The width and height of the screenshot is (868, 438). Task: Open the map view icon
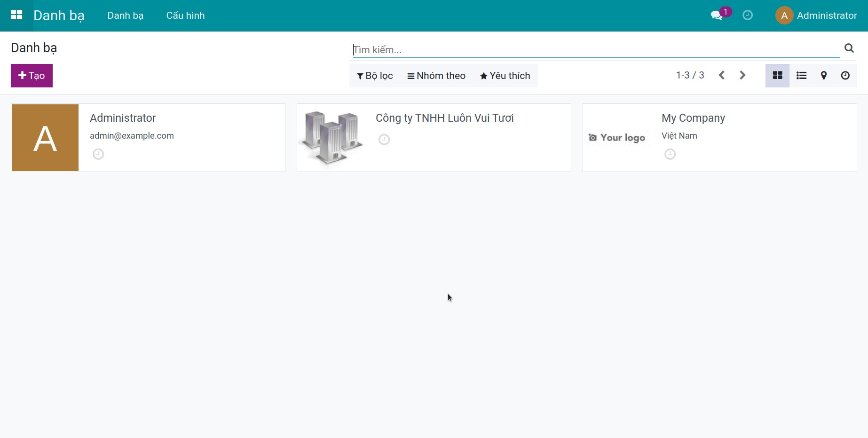(x=824, y=75)
